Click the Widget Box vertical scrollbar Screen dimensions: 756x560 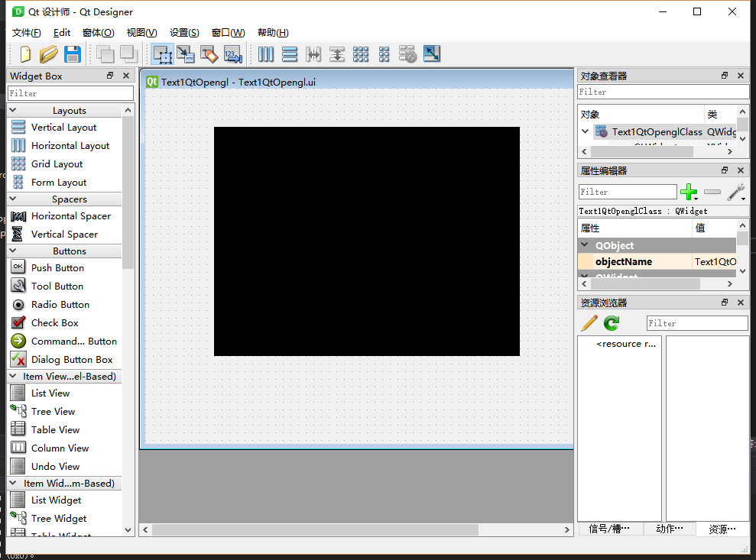point(128,193)
